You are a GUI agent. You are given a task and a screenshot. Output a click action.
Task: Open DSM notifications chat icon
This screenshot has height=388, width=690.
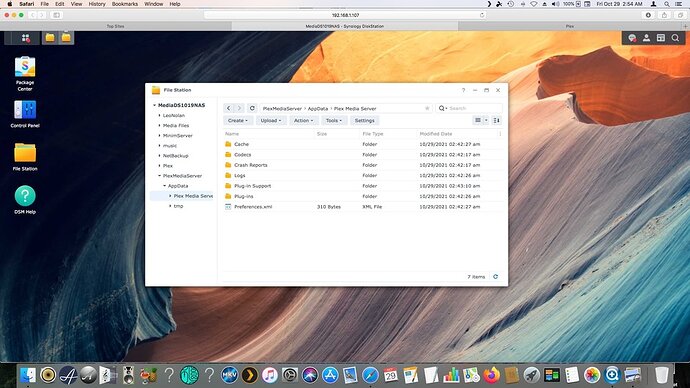point(632,38)
